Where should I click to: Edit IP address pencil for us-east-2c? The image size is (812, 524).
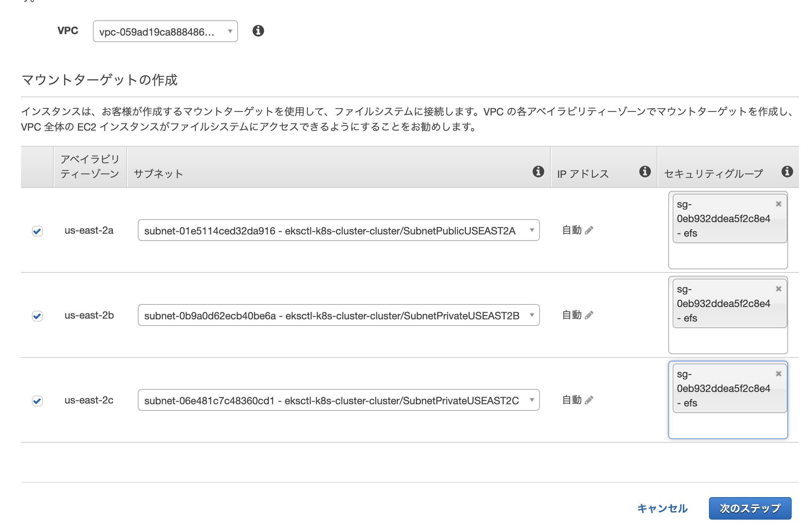[589, 400]
